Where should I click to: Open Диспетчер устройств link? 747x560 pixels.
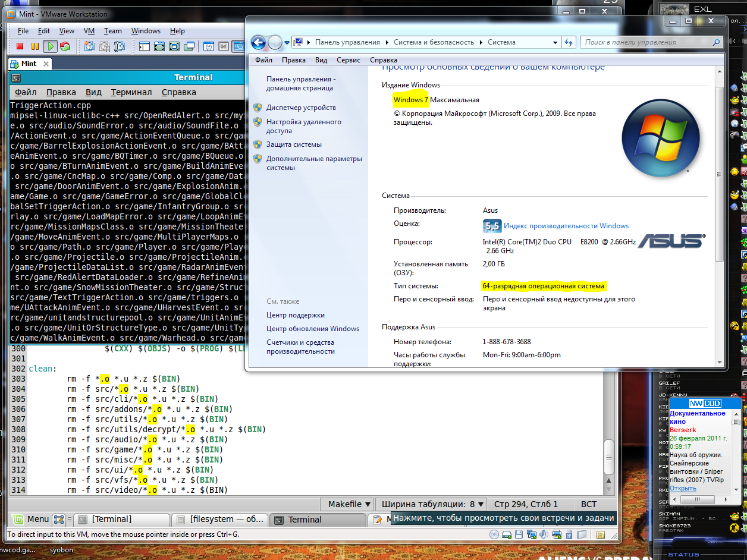point(301,108)
